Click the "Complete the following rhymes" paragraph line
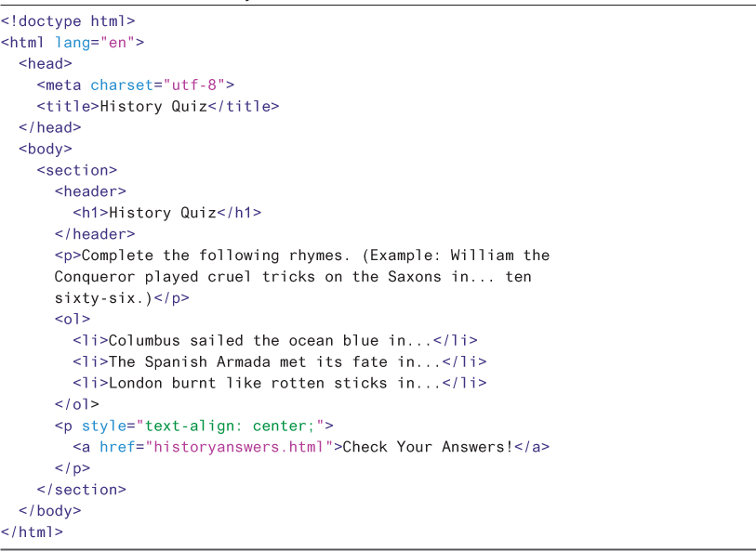 click(302, 256)
